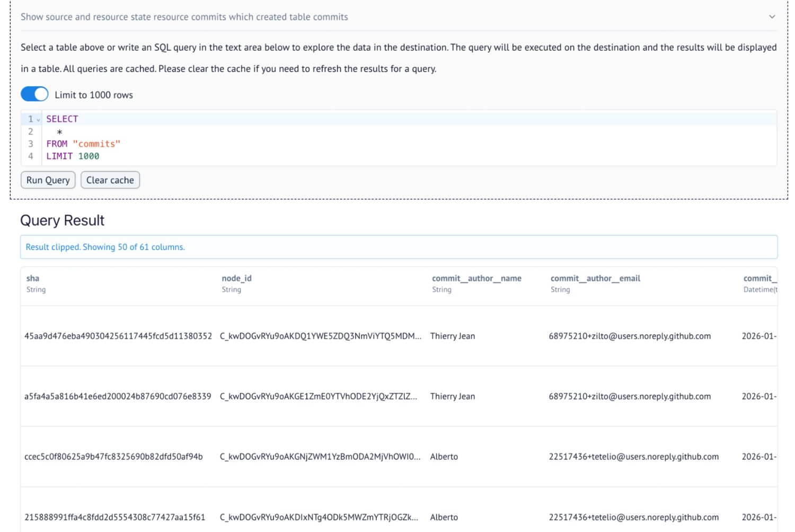Open the "Show source and resource state" dropdown header
795x532 pixels.
(x=184, y=16)
